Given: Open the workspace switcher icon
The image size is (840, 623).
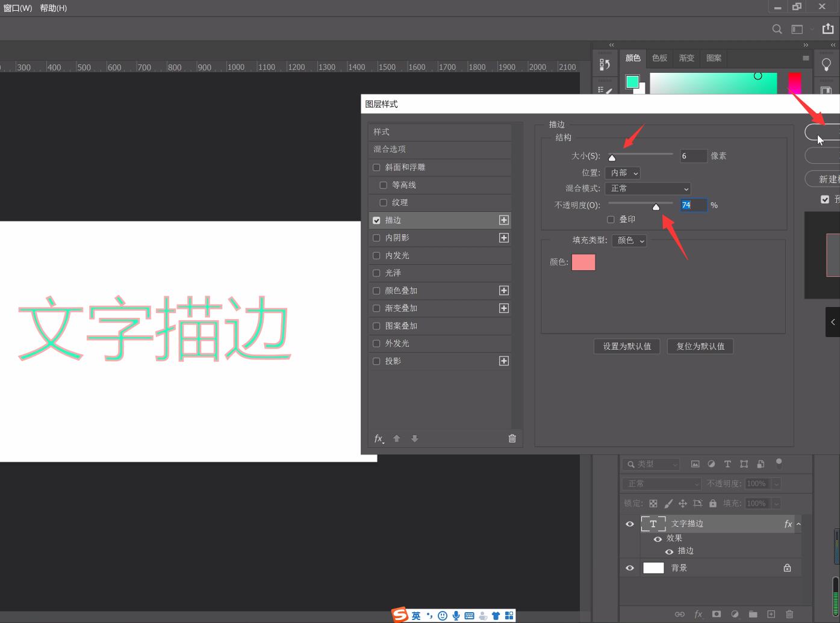Looking at the screenshot, I should click(797, 29).
